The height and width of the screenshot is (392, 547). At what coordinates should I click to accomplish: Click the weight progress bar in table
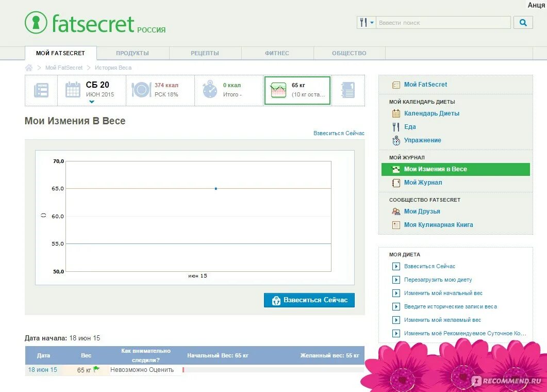273,370
